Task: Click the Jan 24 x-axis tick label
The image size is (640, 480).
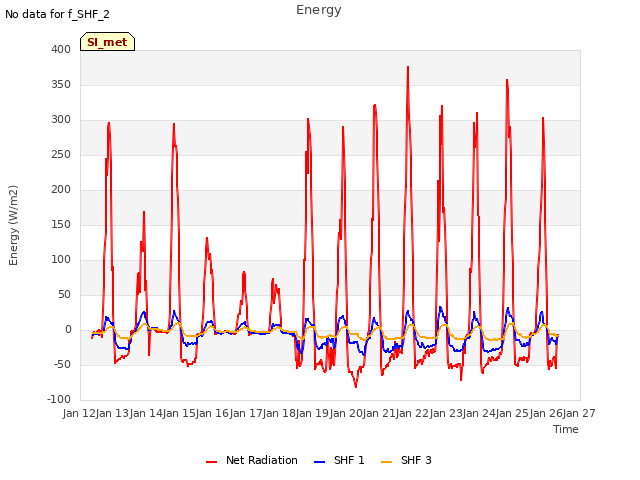Action: [x=479, y=413]
